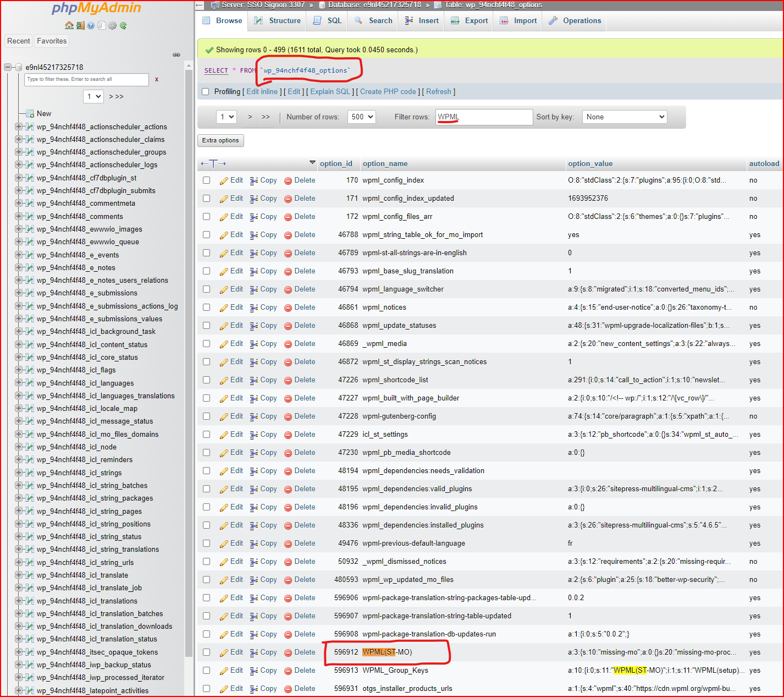The width and height of the screenshot is (784, 697).
Task: Click the red Delete icon for wpml_notices
Action: click(x=288, y=308)
